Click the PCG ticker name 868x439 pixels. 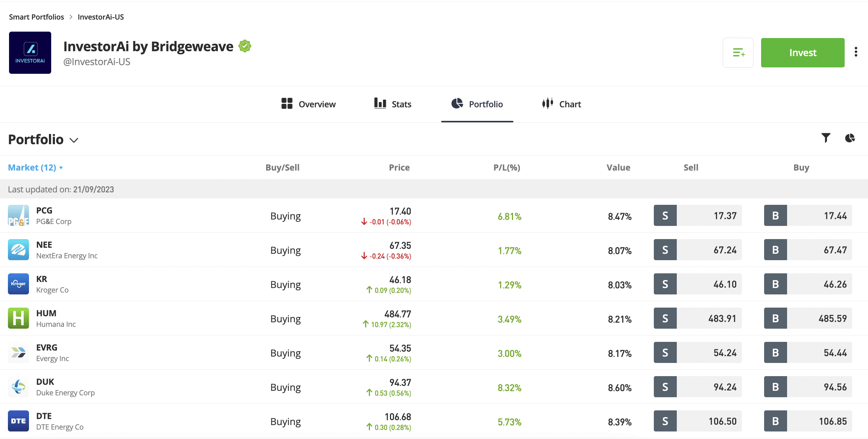point(44,210)
